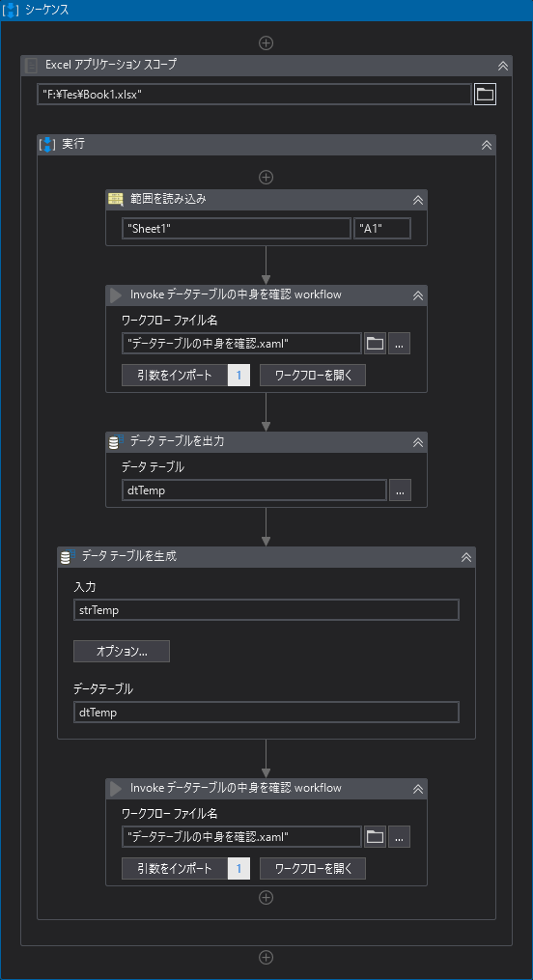Select the データ テーブルを生成 title text
The height and width of the screenshot is (980, 533).
click(129, 556)
